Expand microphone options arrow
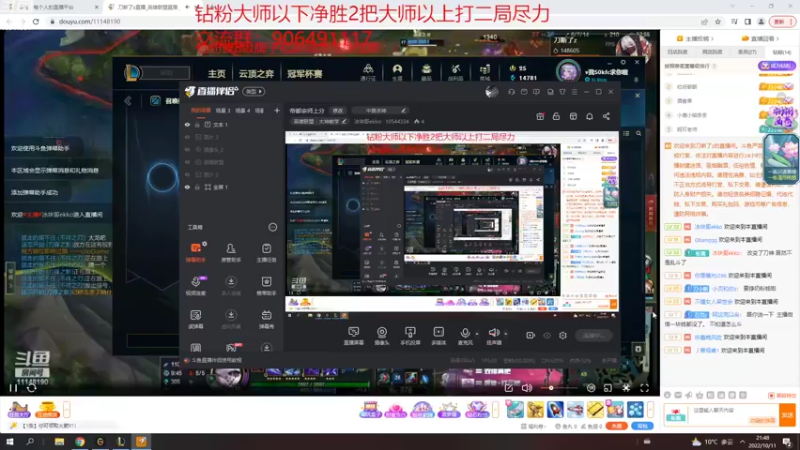800x450 pixels. tap(477, 334)
